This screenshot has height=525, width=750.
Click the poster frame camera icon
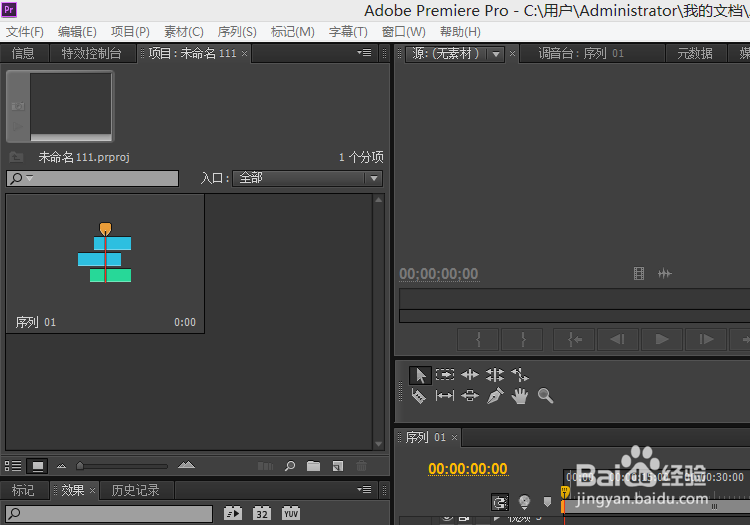[x=18, y=106]
